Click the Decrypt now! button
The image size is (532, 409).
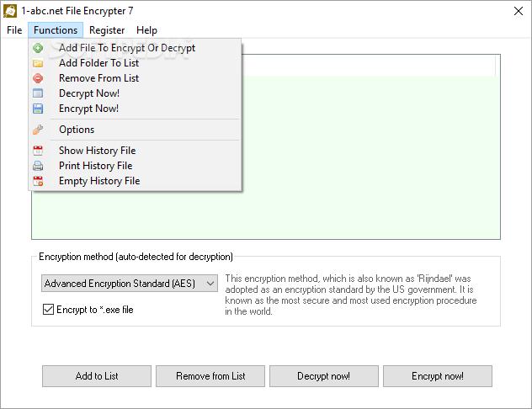coord(324,376)
